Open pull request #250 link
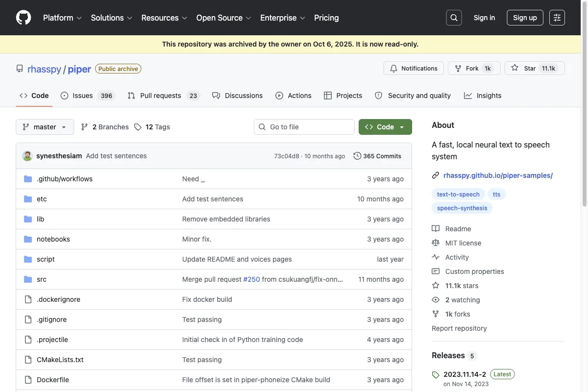 coord(251,279)
